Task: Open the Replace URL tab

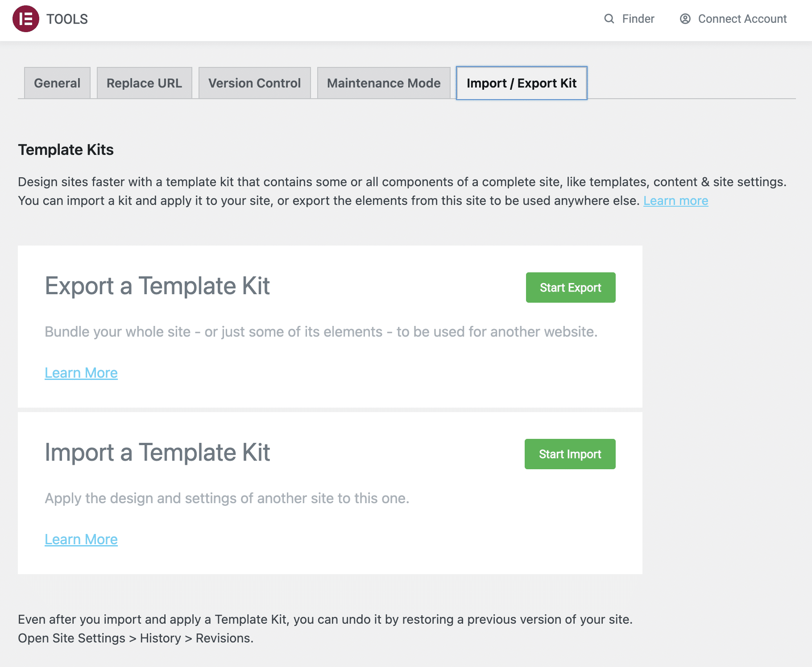Action: (144, 83)
